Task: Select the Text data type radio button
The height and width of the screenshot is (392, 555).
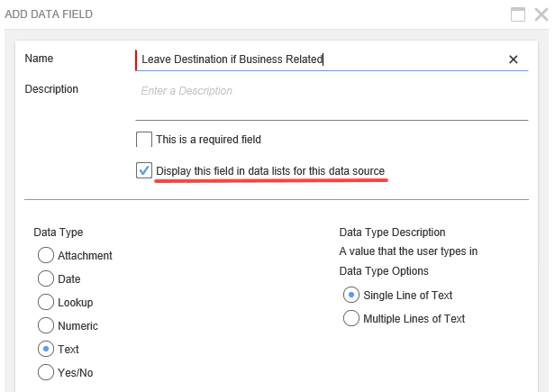Action: coord(46,350)
